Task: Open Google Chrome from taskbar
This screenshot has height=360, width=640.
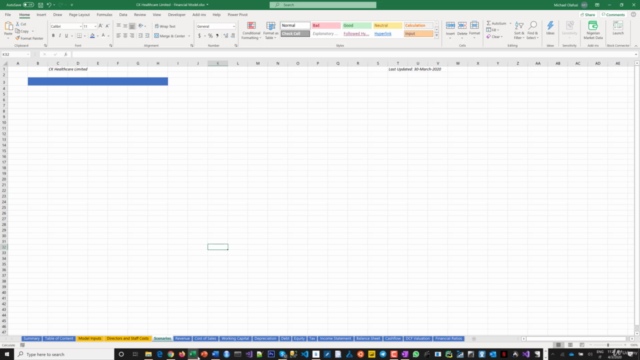Action: click(171, 354)
